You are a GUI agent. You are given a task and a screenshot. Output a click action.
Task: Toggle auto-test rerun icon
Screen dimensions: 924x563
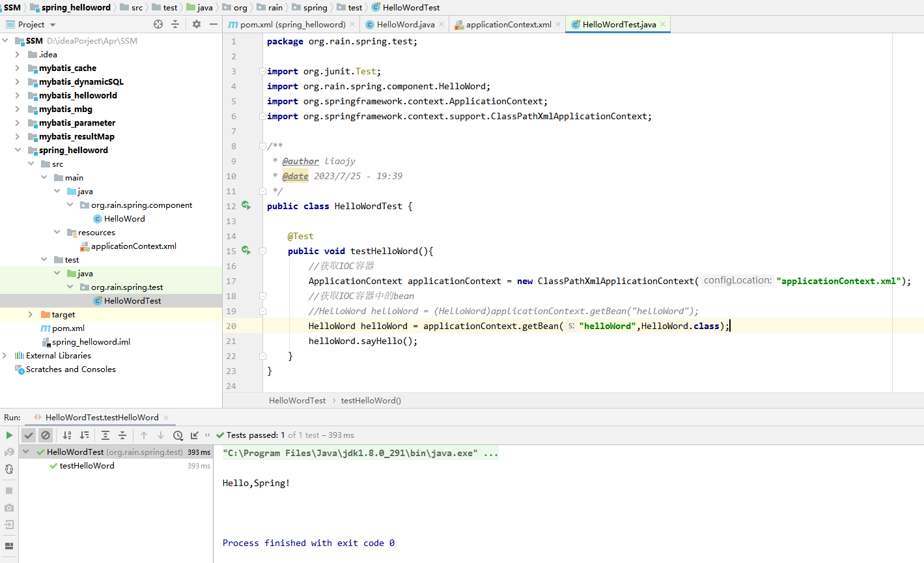click(x=9, y=469)
